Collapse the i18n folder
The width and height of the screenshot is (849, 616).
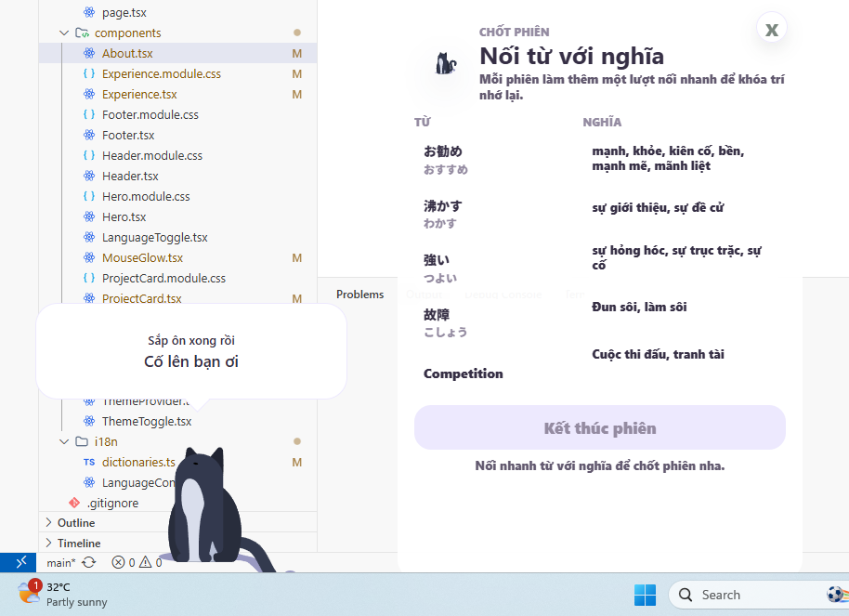(64, 441)
